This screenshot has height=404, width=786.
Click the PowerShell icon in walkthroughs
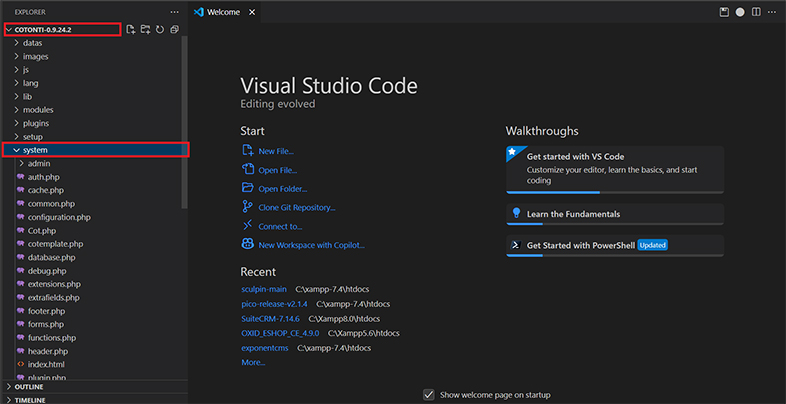[515, 245]
